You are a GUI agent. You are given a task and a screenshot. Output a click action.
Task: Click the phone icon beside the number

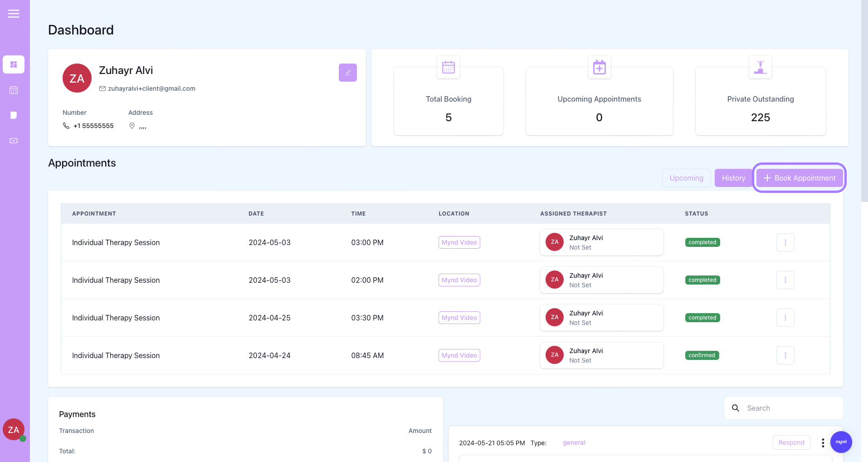(66, 126)
